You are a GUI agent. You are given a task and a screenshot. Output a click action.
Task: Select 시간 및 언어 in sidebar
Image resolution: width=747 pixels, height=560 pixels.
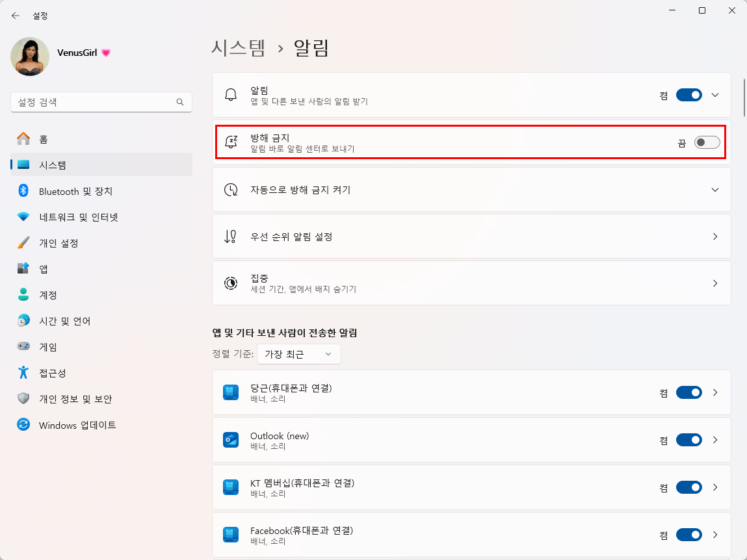(x=101, y=320)
